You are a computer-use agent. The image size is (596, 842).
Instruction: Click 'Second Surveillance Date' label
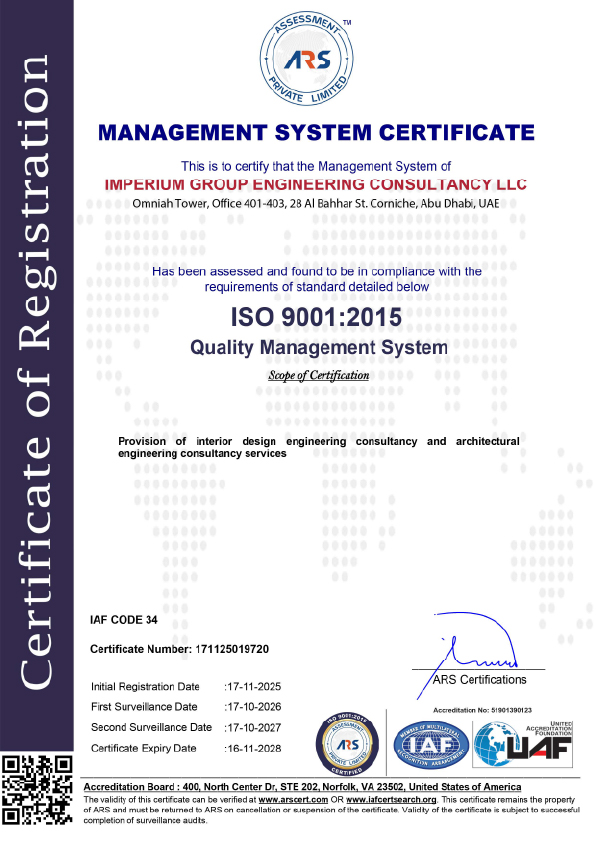pos(151,728)
